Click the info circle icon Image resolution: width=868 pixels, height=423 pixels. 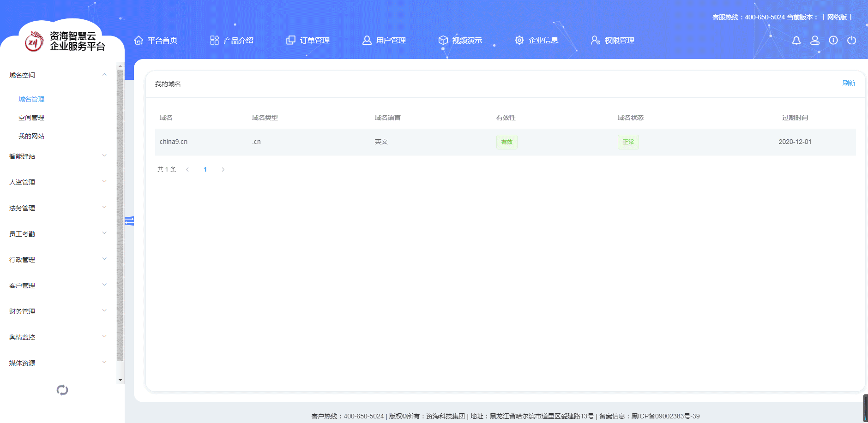(833, 41)
